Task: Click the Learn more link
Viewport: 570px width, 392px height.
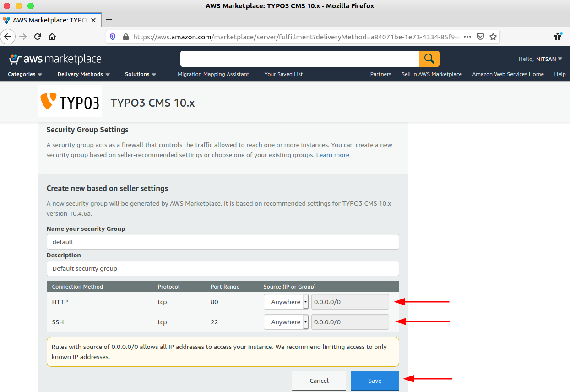Action: (333, 155)
